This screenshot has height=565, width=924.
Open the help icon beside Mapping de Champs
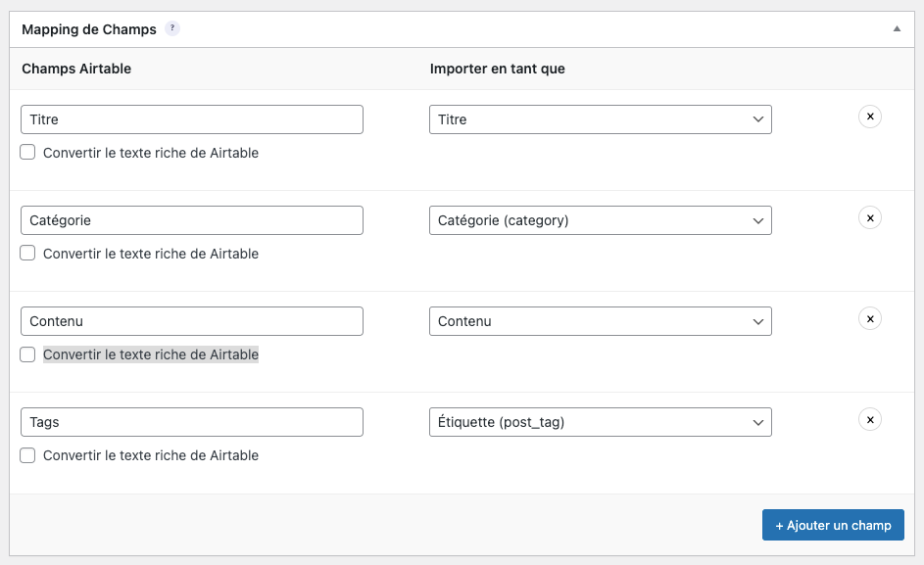coord(172,28)
